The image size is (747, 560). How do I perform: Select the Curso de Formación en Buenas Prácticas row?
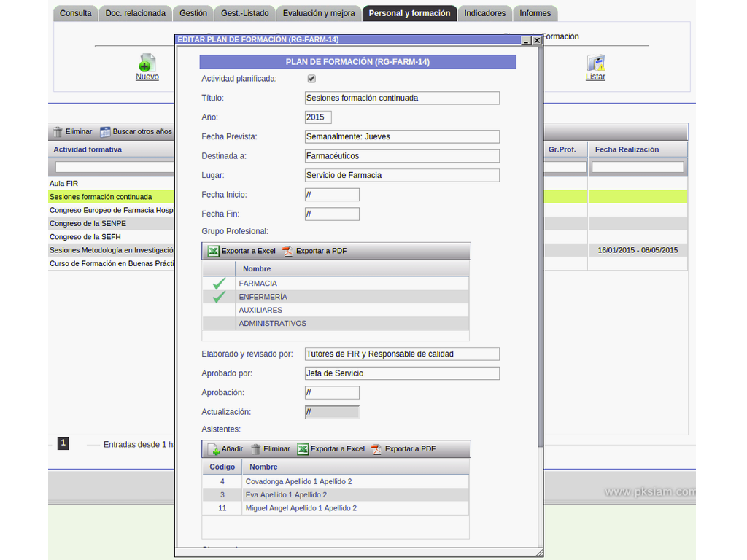click(112, 263)
